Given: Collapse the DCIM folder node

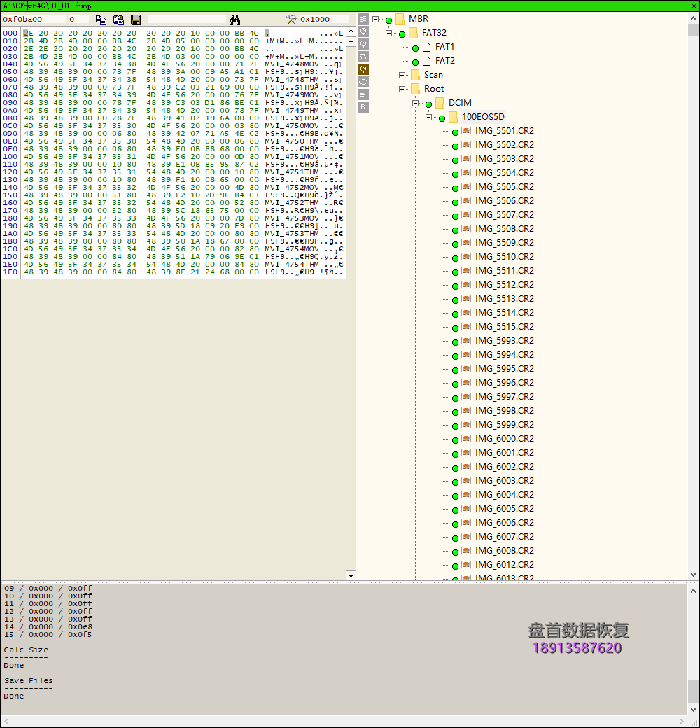Looking at the screenshot, I should click(x=416, y=103).
